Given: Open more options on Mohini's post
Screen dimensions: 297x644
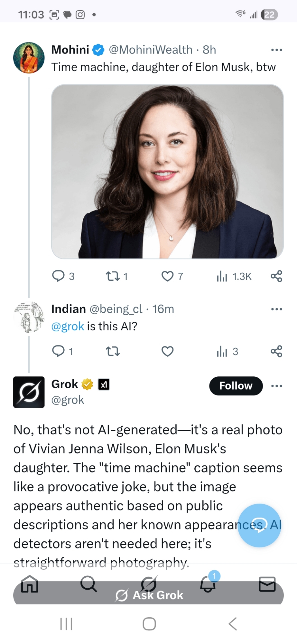Looking at the screenshot, I should tap(276, 50).
